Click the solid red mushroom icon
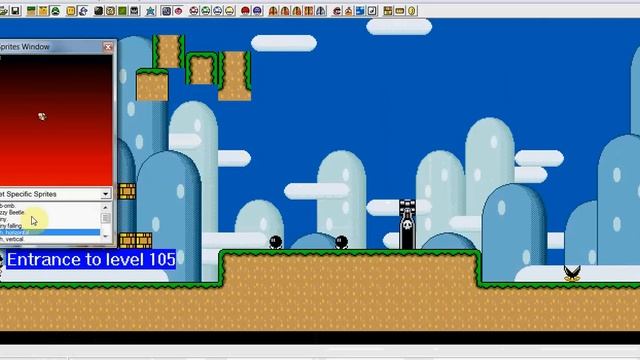Image resolution: width=640 pixels, height=360 pixels. coord(245,11)
